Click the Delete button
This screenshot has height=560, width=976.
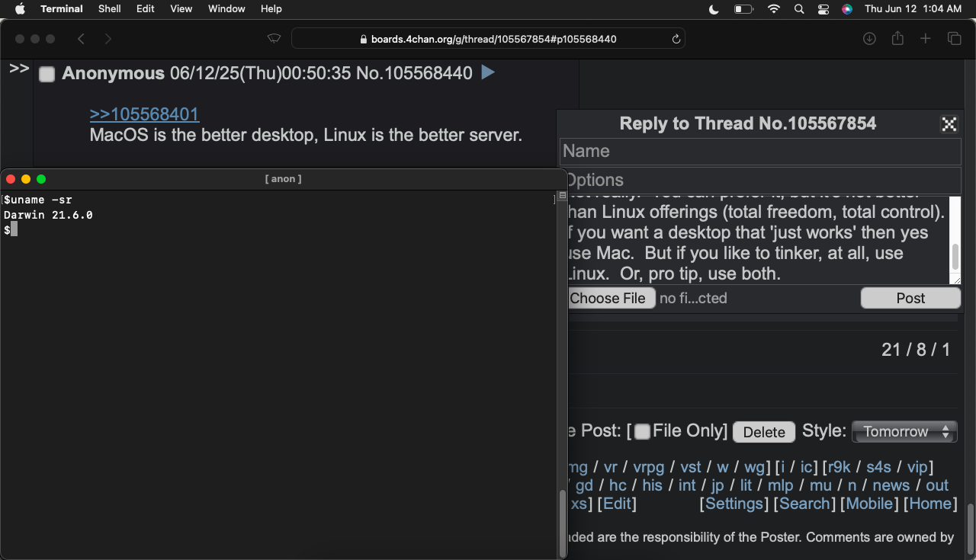(x=764, y=432)
